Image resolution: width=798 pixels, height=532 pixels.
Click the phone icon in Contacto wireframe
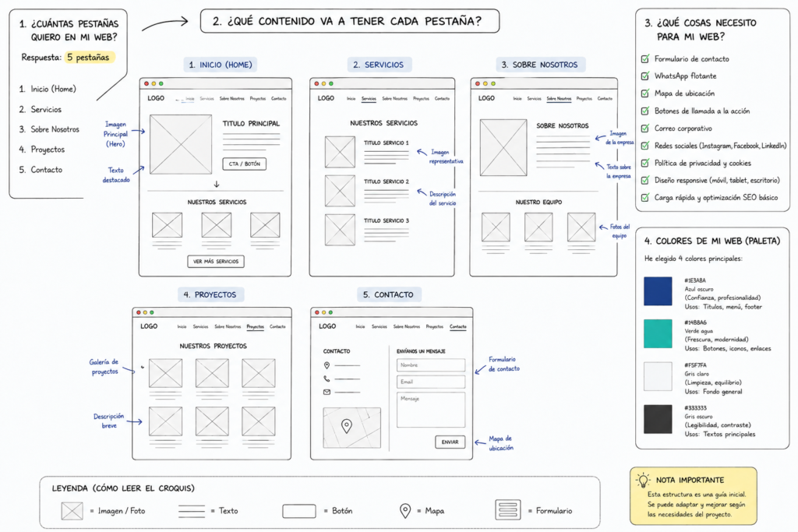pyautogui.click(x=327, y=379)
